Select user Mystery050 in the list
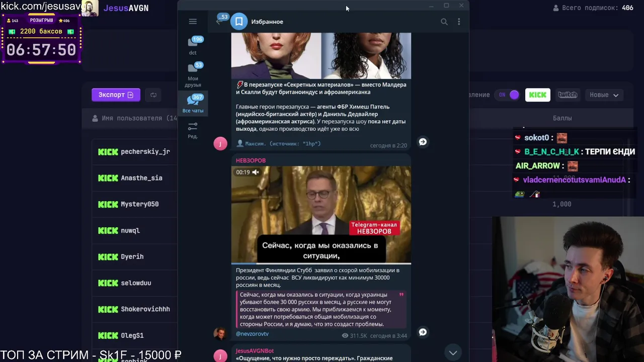 (139, 204)
